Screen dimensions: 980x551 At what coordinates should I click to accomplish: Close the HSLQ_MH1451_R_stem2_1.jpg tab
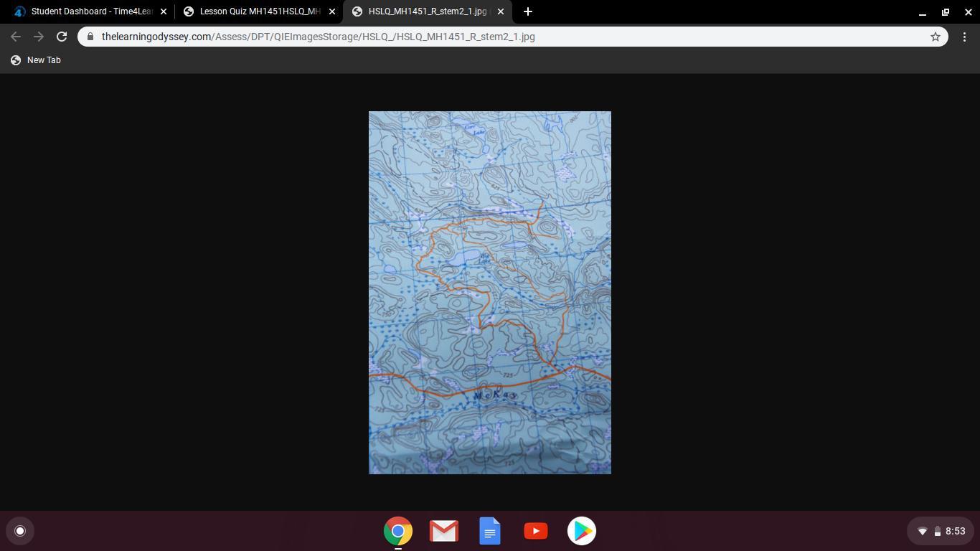pyautogui.click(x=501, y=11)
